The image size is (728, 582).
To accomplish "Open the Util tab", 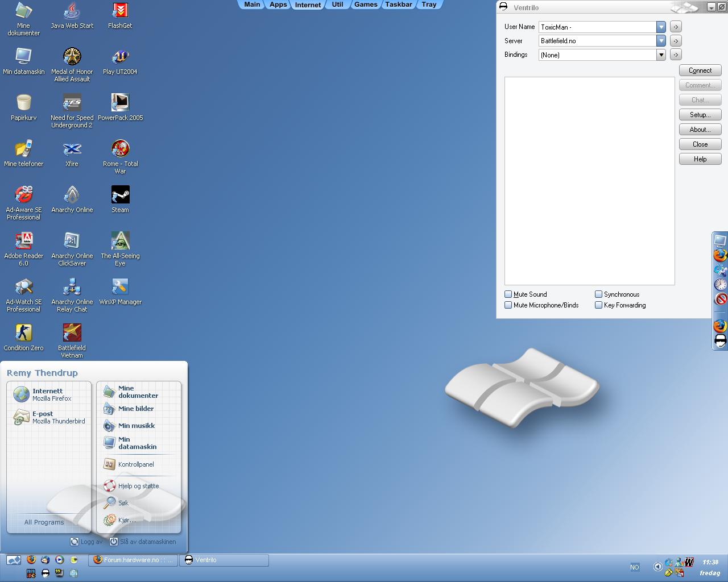I will point(337,4).
